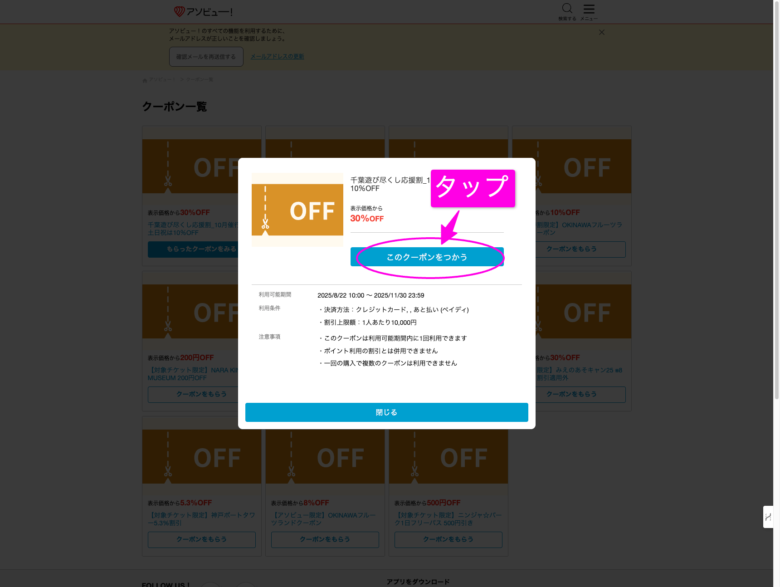Dismiss the email confirmation banner with X
Viewport: 780px width, 587px height.
coord(601,32)
